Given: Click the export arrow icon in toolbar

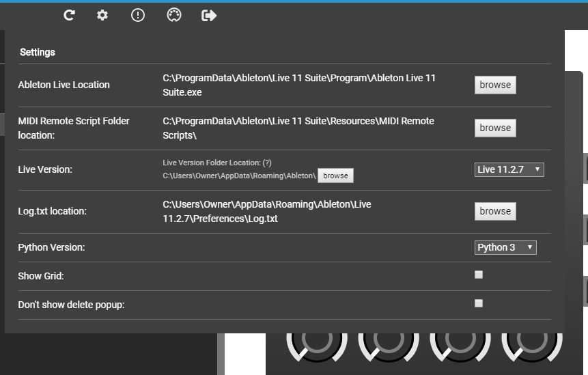Looking at the screenshot, I should point(209,15).
